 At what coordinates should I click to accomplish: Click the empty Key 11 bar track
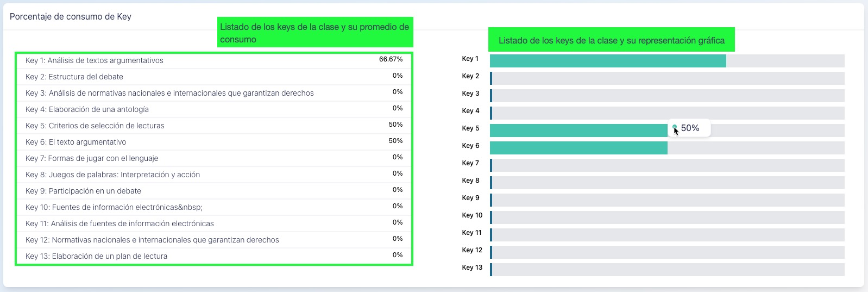[668, 235]
